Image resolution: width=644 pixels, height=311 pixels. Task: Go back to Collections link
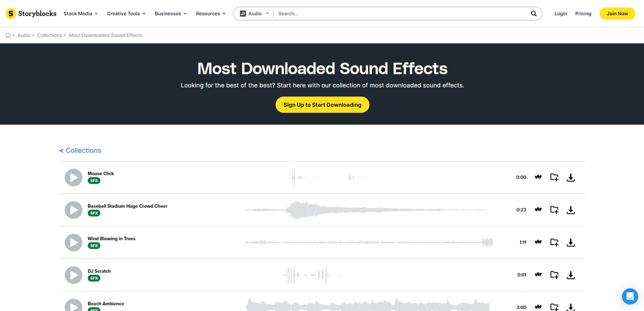coord(80,150)
